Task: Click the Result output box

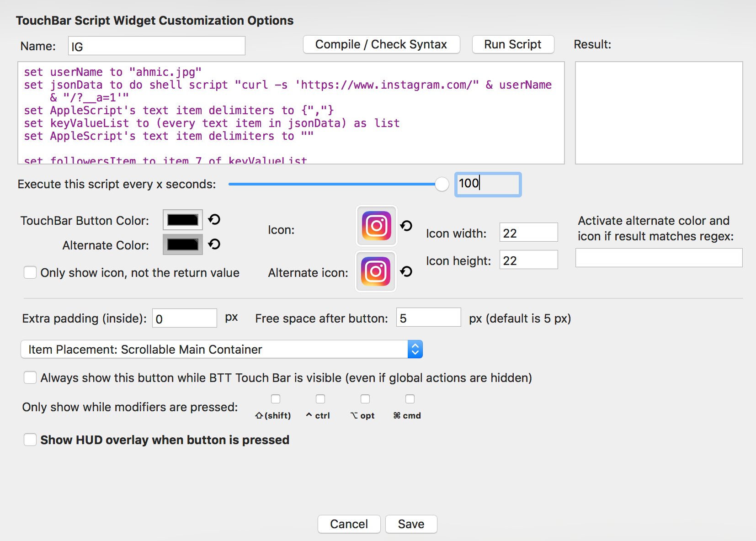Action: point(659,113)
